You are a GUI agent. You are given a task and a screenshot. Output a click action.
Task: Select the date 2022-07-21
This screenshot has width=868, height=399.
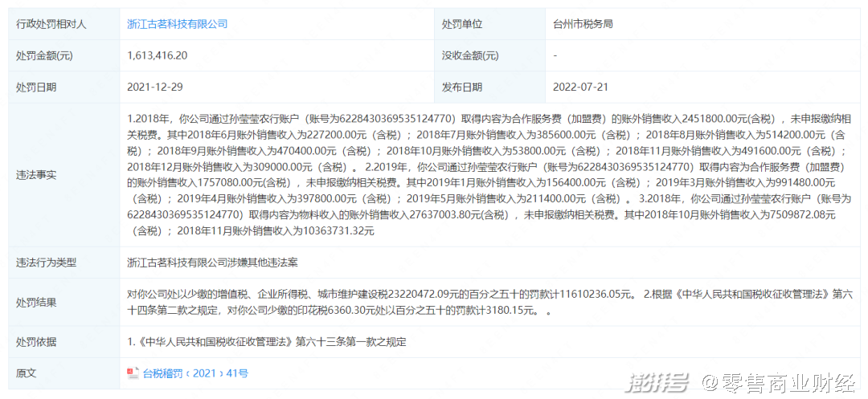coord(581,88)
